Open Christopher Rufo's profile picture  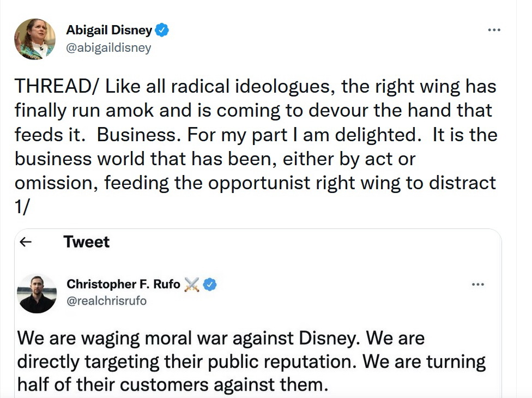tap(37, 293)
